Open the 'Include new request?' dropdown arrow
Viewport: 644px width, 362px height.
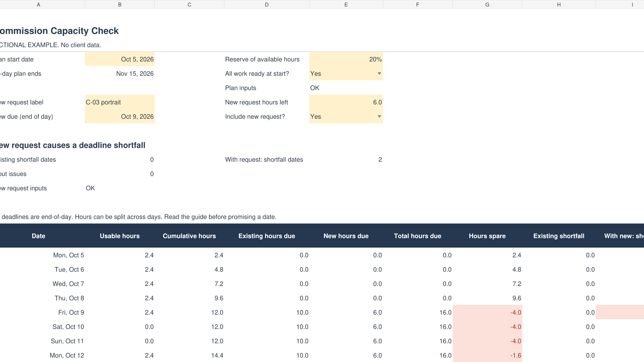tap(379, 117)
